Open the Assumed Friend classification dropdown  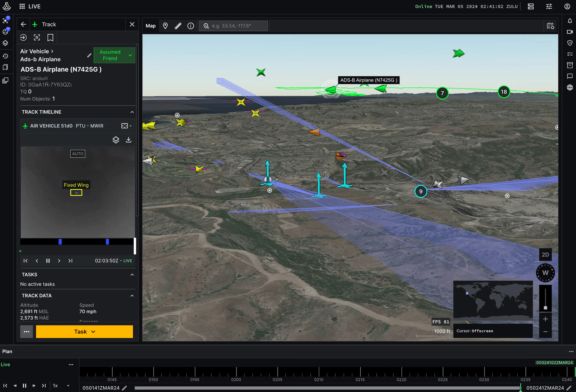click(114, 55)
